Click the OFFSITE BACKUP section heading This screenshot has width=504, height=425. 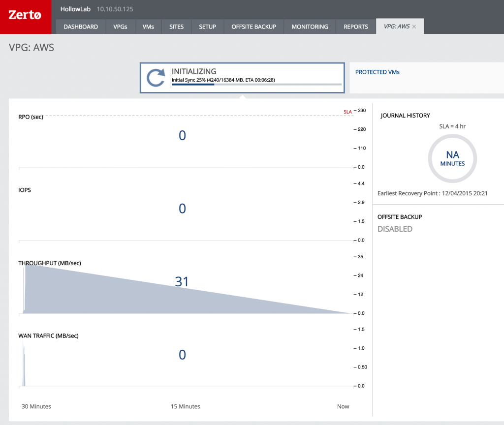coord(400,217)
